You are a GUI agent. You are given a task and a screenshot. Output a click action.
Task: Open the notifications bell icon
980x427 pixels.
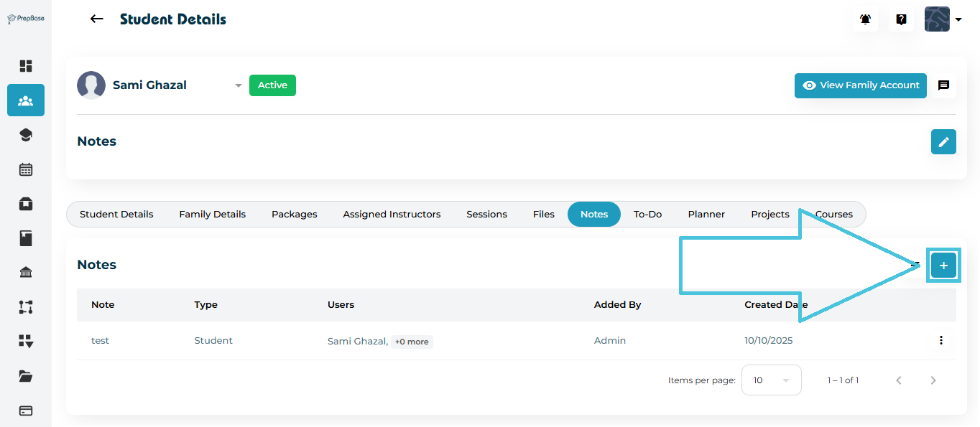coord(865,19)
